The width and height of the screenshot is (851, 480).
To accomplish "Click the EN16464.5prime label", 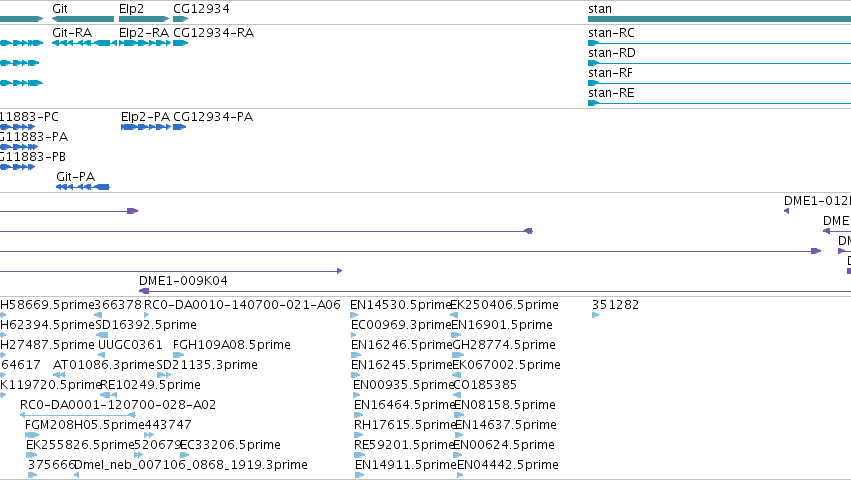I will coord(405,405).
